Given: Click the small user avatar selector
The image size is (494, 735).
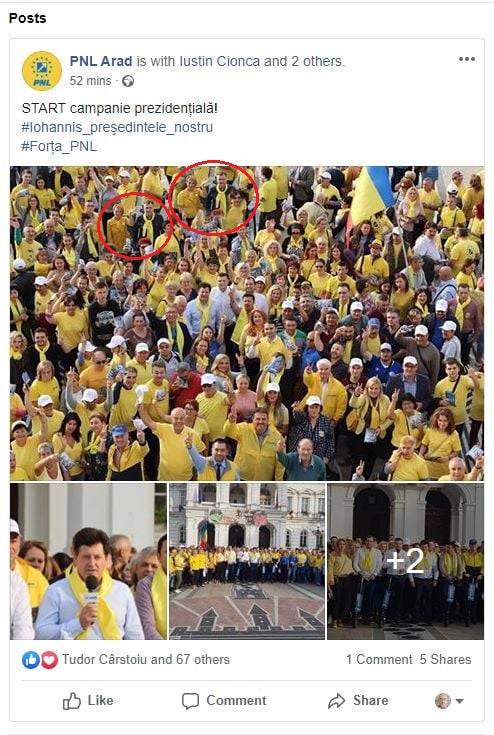Looking at the screenshot, I should tap(442, 701).
